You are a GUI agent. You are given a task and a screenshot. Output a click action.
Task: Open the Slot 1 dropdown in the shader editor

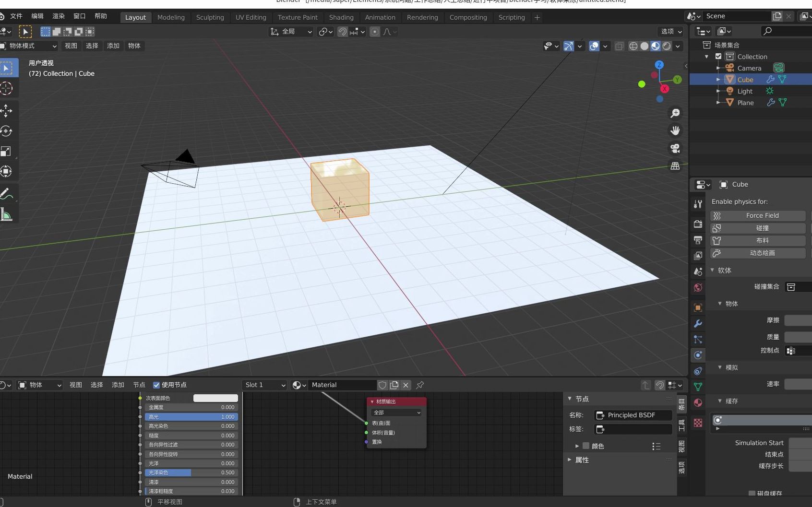pos(264,385)
